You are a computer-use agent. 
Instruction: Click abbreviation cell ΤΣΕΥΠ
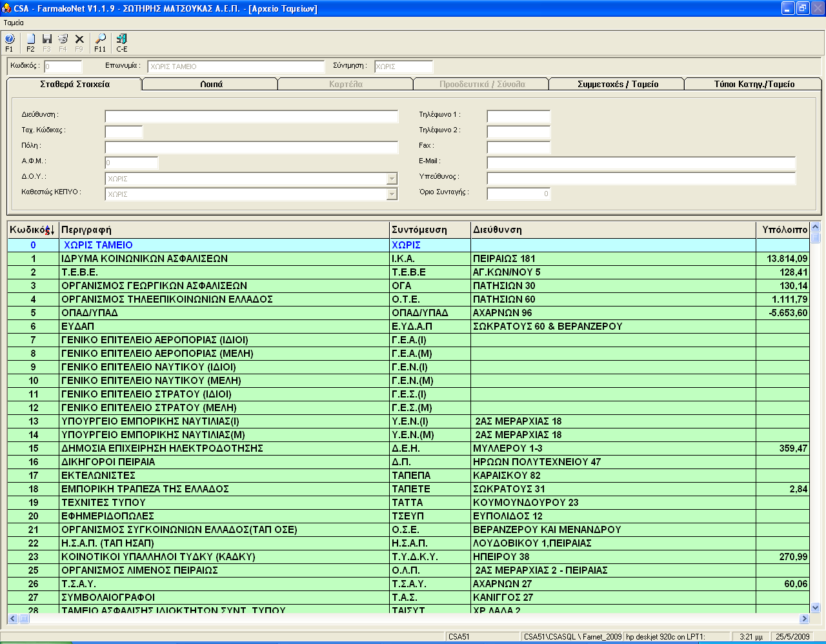430,516
